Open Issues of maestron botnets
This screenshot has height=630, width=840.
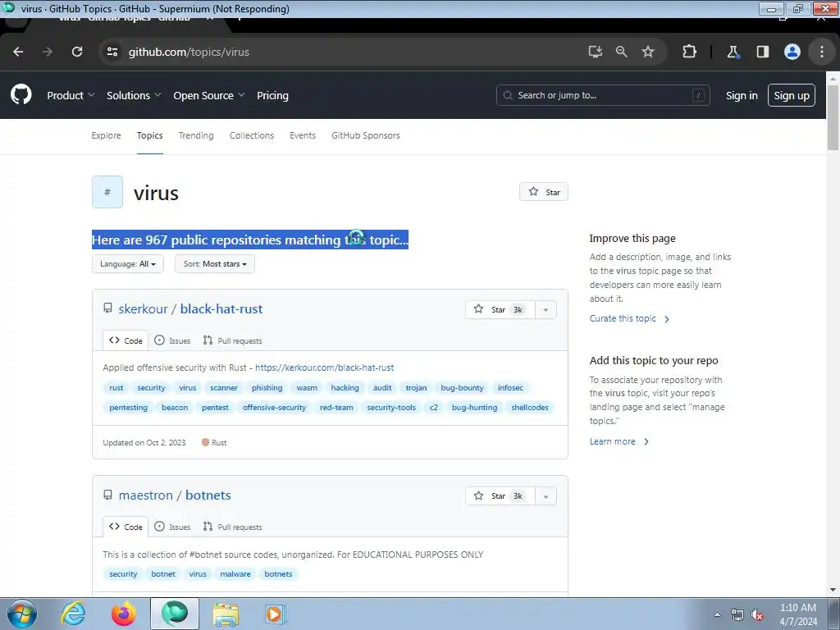172,527
